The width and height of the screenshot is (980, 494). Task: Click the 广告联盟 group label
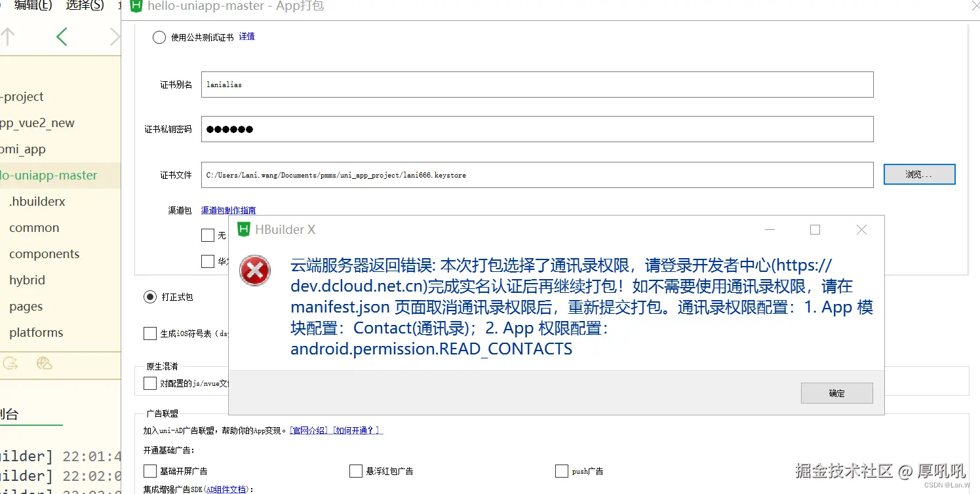(x=163, y=413)
